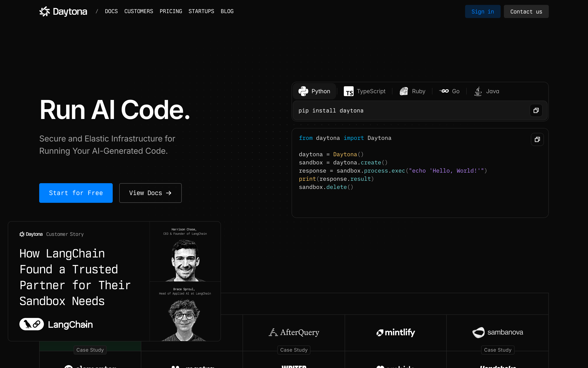Viewport: 588px width, 368px height.
Task: Switch to the Go tab
Action: tap(449, 91)
